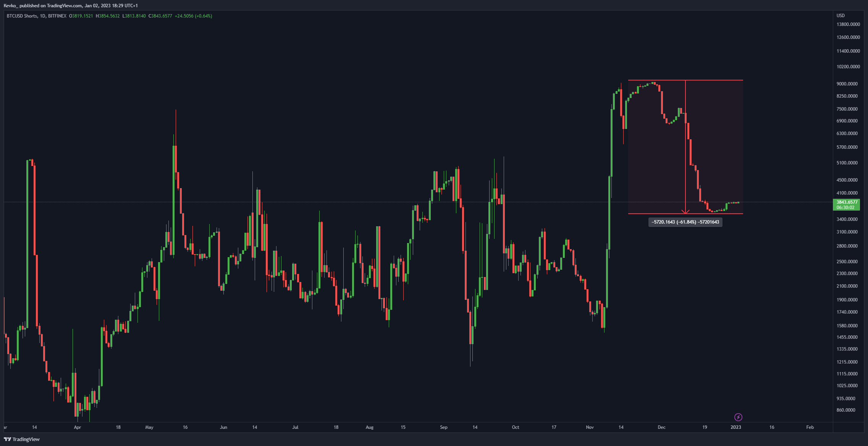Screen dimensions: 868x446
Task: Click the closing value C3843.6577 in header
Action: [160, 16]
